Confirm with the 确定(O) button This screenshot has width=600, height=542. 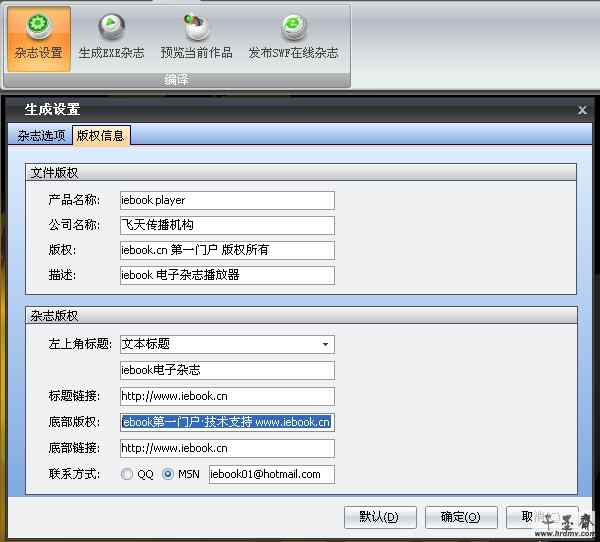461,517
